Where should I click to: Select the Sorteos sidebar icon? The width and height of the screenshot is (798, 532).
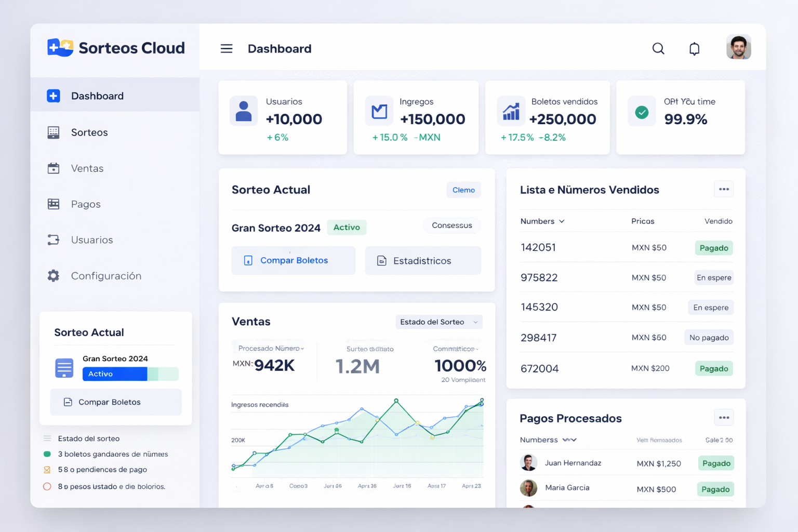[x=53, y=132]
